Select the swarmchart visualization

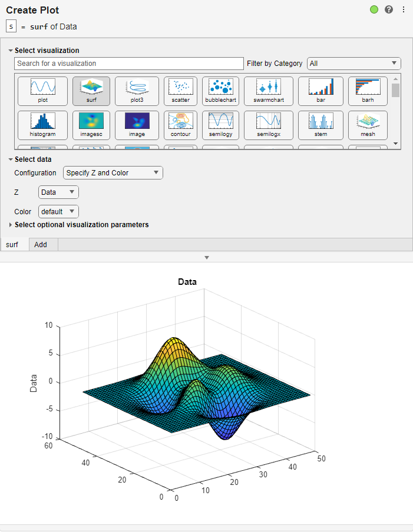269,91
